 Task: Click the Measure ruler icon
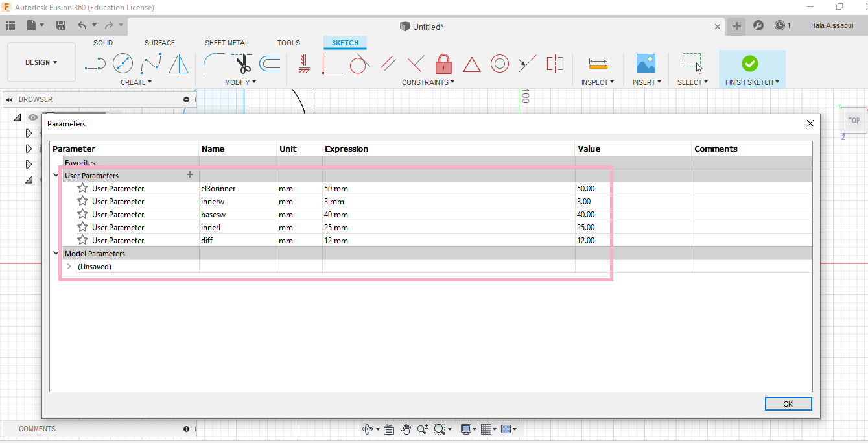(598, 64)
